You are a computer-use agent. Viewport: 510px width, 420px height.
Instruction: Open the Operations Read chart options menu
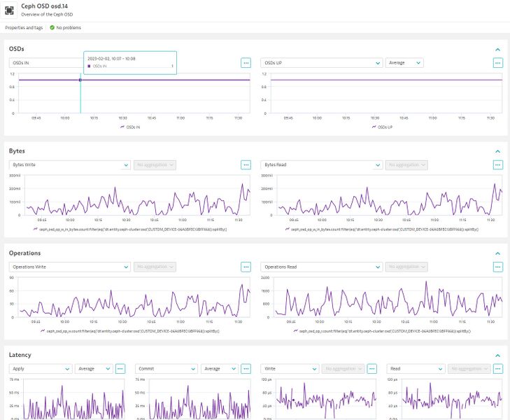pos(497,267)
